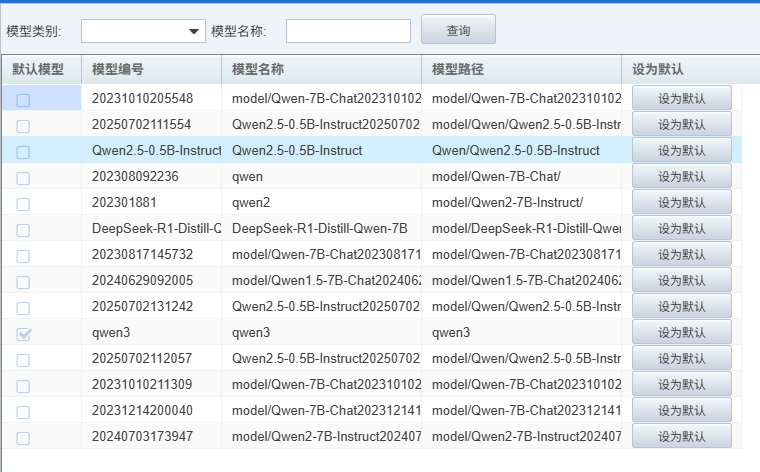760x472 pixels.
Task: Check the checkbox for row 20250702112057
Action: [23, 361]
